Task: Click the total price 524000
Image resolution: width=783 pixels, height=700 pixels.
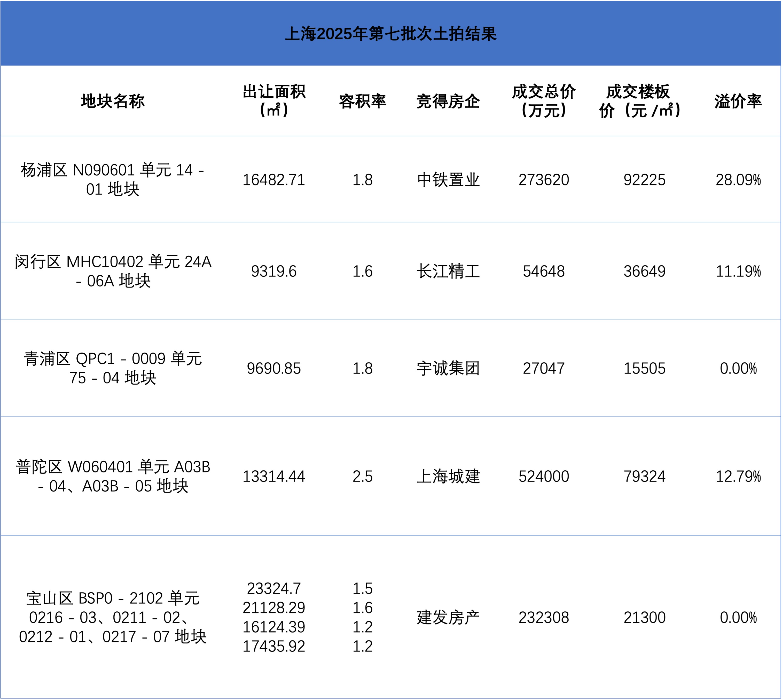Action: click(544, 477)
